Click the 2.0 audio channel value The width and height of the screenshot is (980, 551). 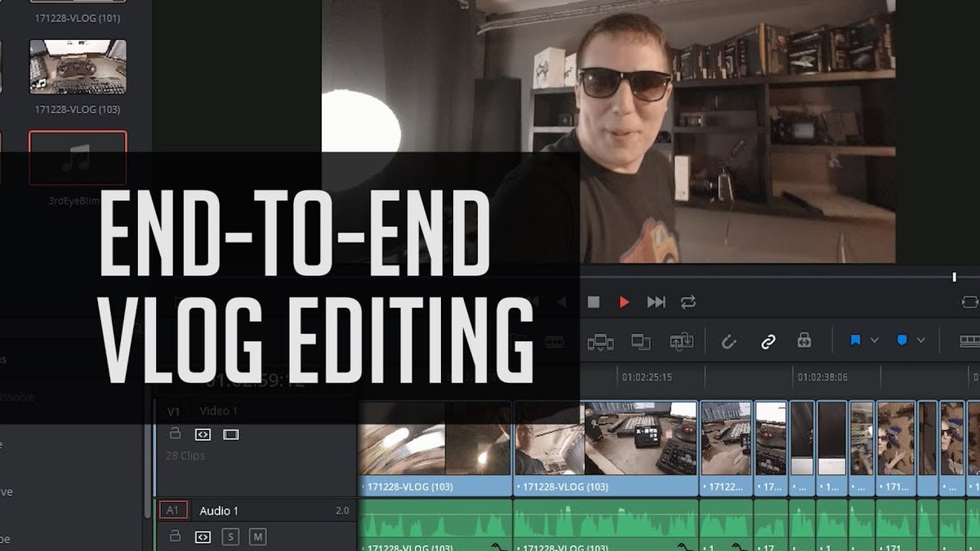coord(341,511)
